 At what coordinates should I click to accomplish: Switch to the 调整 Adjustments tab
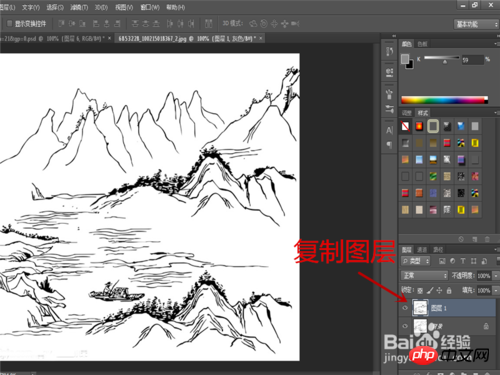pos(407,113)
